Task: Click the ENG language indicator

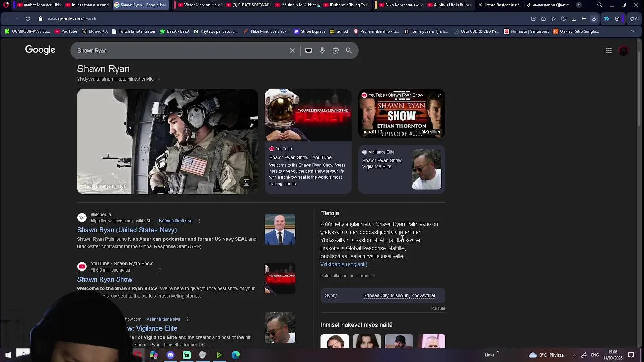Action: (x=595, y=355)
